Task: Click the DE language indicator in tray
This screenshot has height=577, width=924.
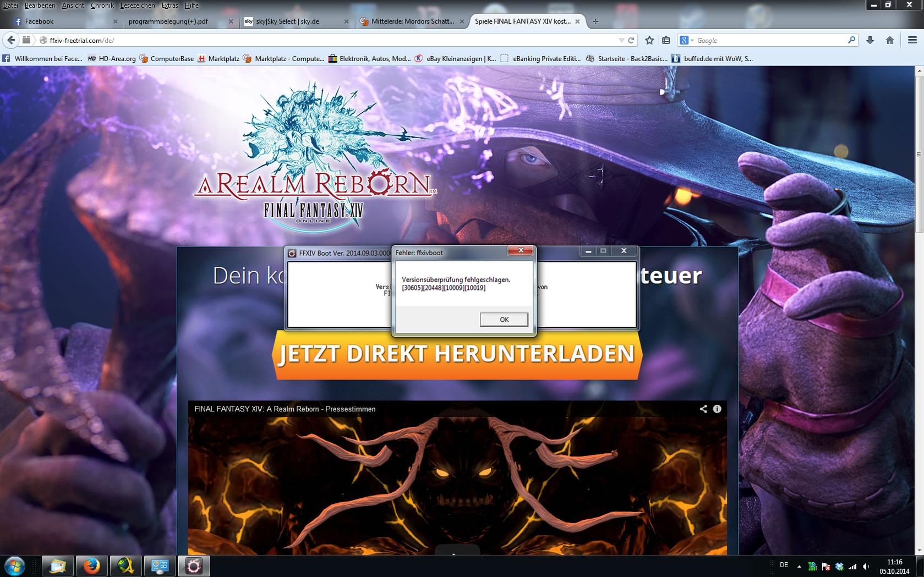Action: (784, 565)
